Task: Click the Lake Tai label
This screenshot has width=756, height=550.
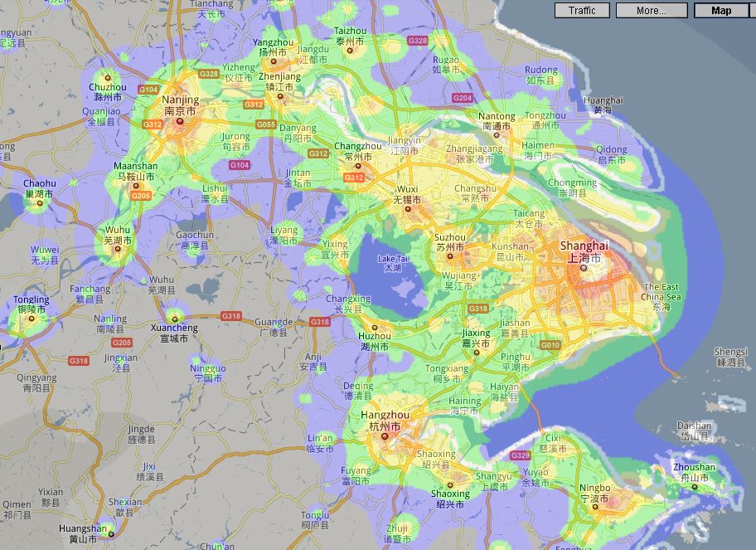Action: tap(392, 263)
